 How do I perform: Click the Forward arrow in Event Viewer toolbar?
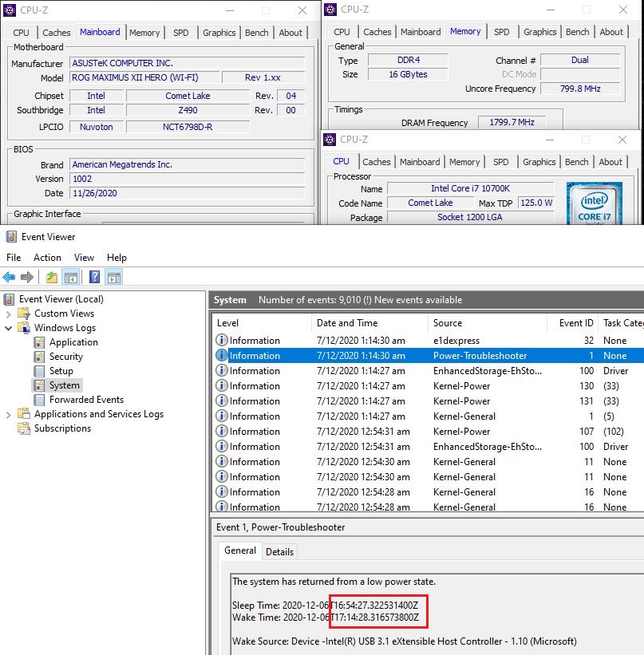(x=27, y=277)
